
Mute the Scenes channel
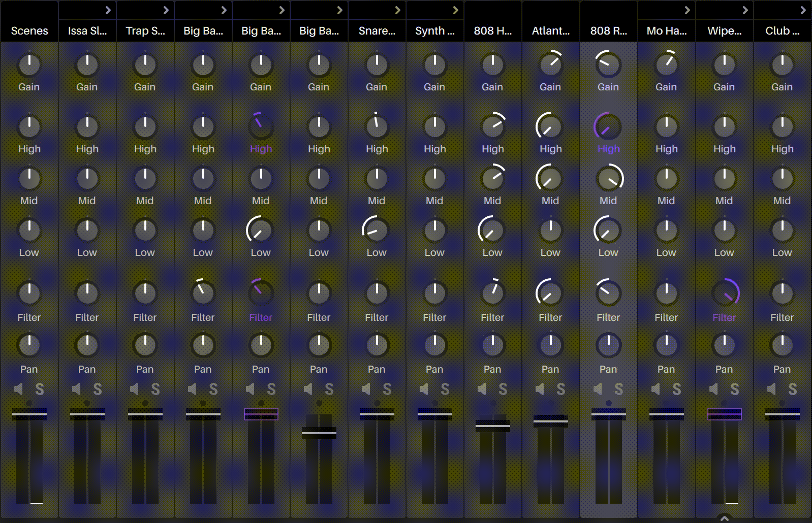point(19,389)
